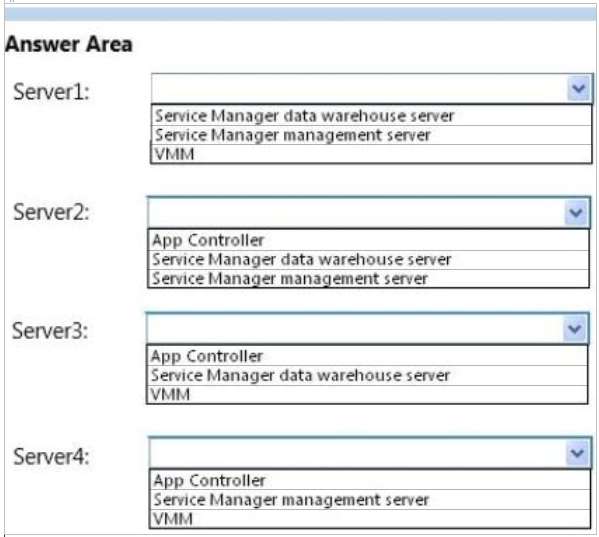Choose VMM in the Server3 list
This screenshot has width=599, height=537.
367,394
